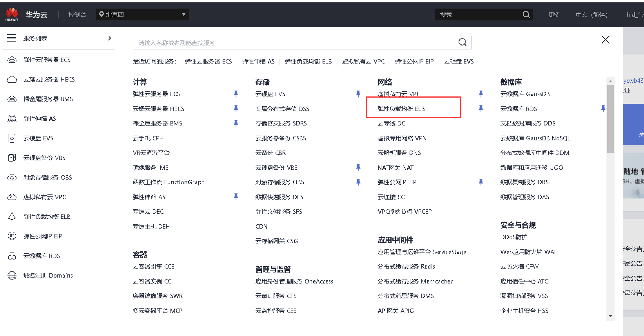Unpin 弹性伸缩 AS in 计算 list

click(236, 197)
